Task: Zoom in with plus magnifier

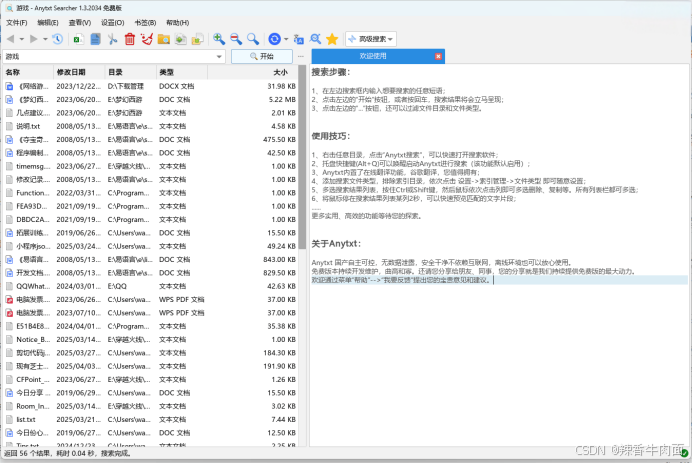Action: click(219, 39)
